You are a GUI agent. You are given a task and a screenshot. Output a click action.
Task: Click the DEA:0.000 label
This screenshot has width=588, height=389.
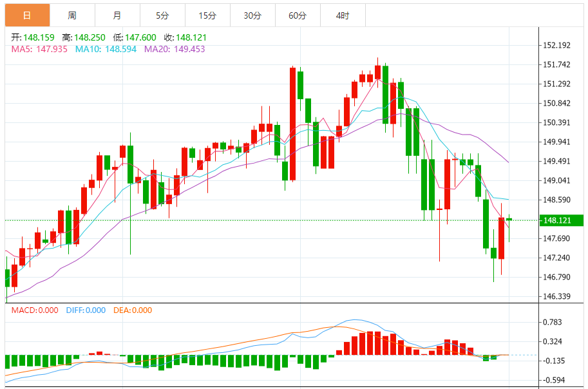pos(133,310)
